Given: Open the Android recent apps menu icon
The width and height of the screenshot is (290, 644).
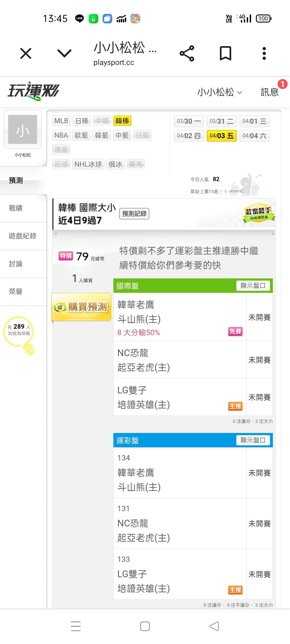Looking at the screenshot, I should click(x=76, y=626).
